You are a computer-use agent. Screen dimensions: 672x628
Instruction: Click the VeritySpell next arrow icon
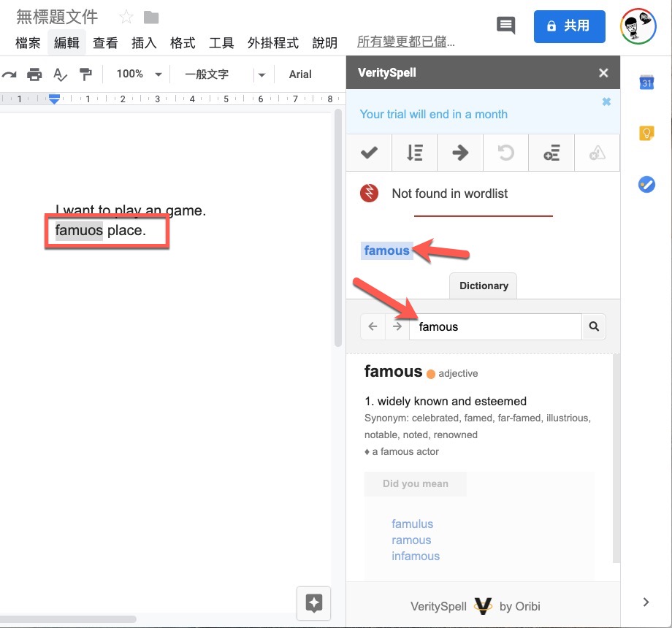click(x=460, y=153)
